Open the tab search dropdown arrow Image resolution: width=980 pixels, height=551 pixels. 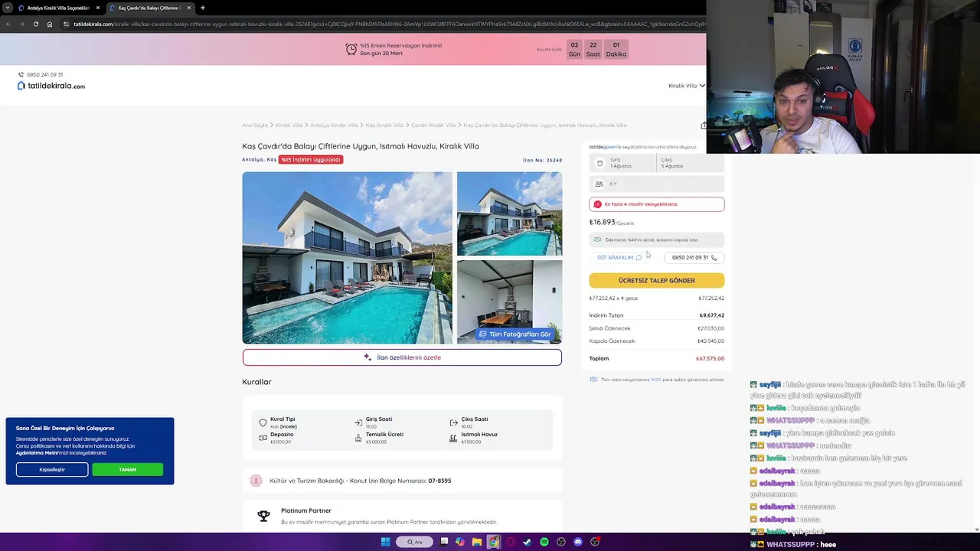coord(8,8)
